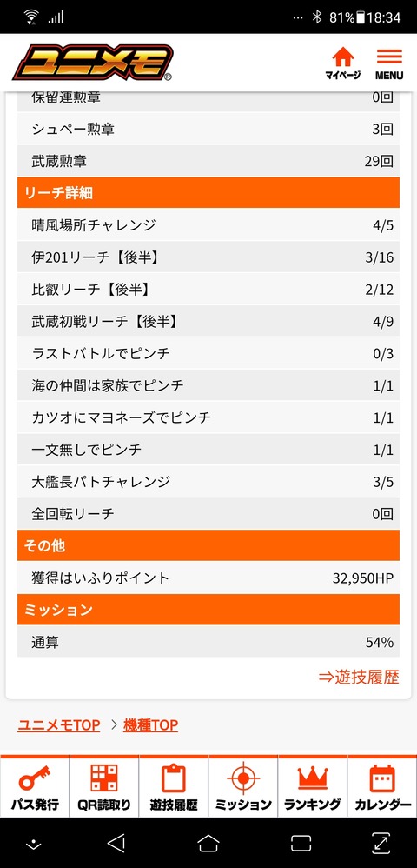Go to 機種TOP breadcrumb link
The width and height of the screenshot is (417, 868).
point(150,725)
